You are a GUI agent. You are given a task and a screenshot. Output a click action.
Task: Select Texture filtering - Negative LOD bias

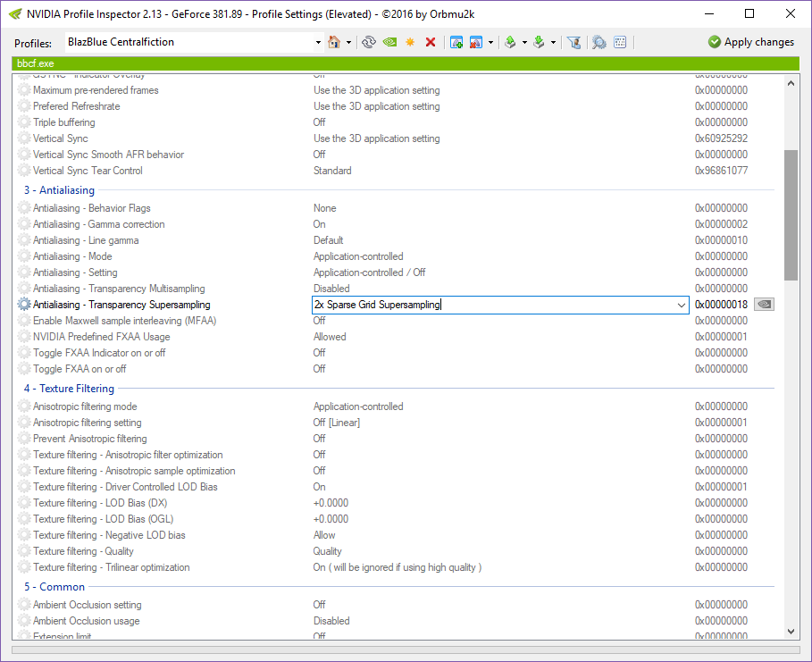pos(396,535)
